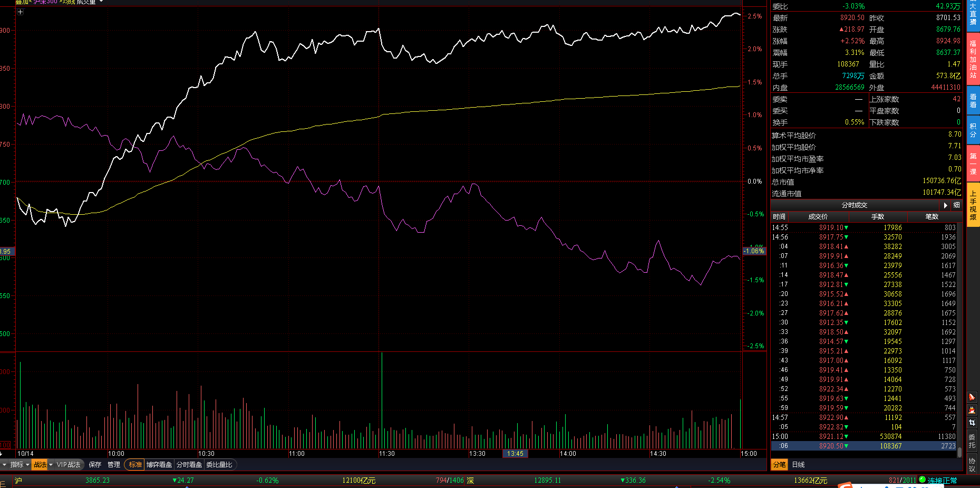The image size is (980, 488).
Task: Click the green connection status indicator
Action: coord(922,480)
